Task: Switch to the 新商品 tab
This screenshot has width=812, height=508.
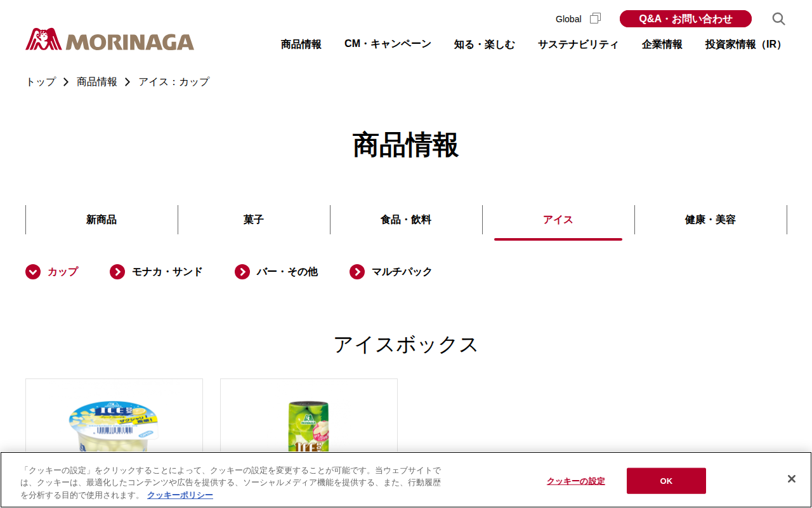Action: (x=101, y=220)
